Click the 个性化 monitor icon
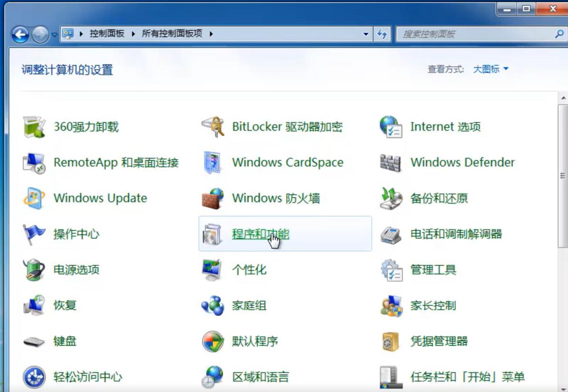The image size is (568, 392). tap(213, 270)
